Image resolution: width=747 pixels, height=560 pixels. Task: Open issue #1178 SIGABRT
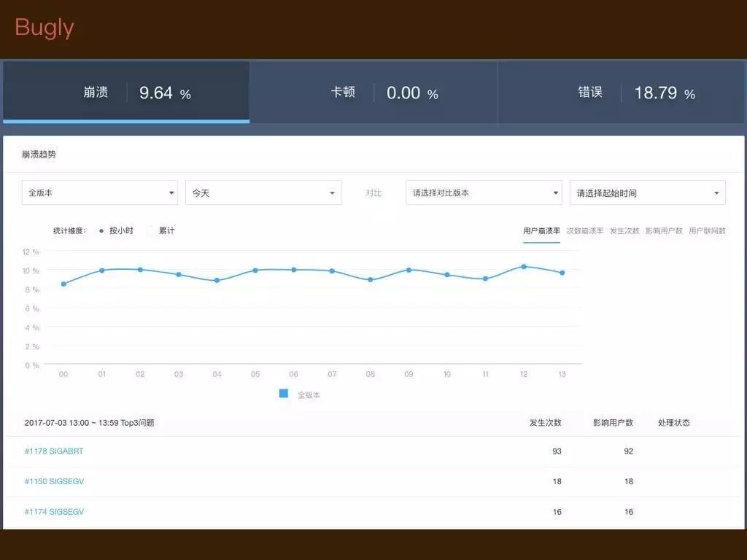tap(54, 451)
